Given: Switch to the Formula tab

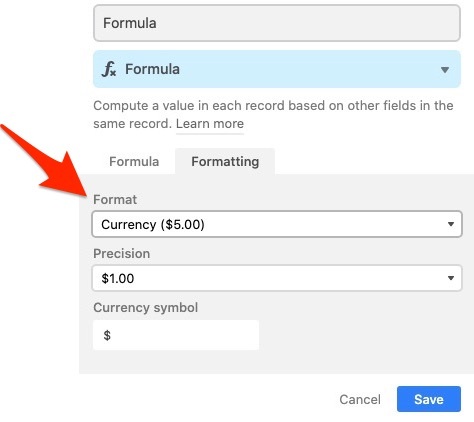Looking at the screenshot, I should click(x=134, y=162).
